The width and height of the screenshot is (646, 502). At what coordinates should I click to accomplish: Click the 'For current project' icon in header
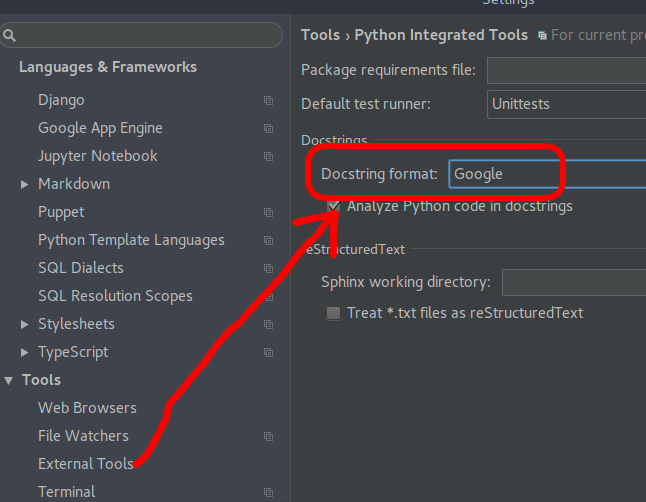point(542,36)
